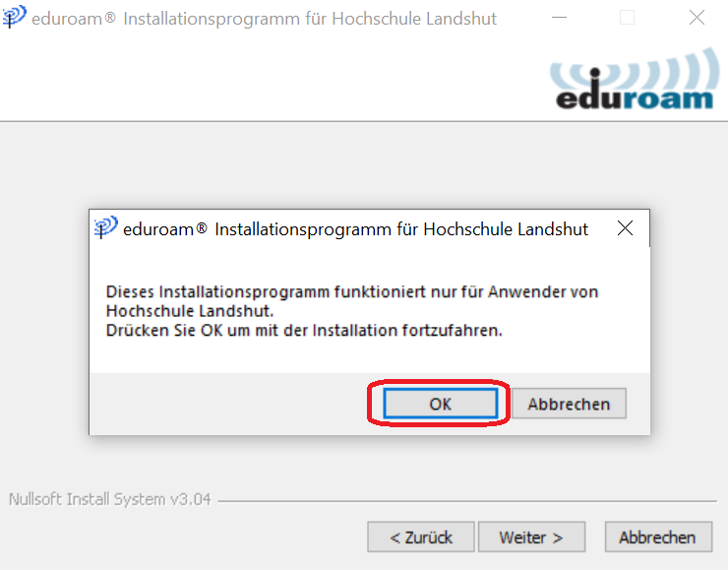Click the eduroam icon in main window title bar
The image size is (728, 570).
pos(14,17)
